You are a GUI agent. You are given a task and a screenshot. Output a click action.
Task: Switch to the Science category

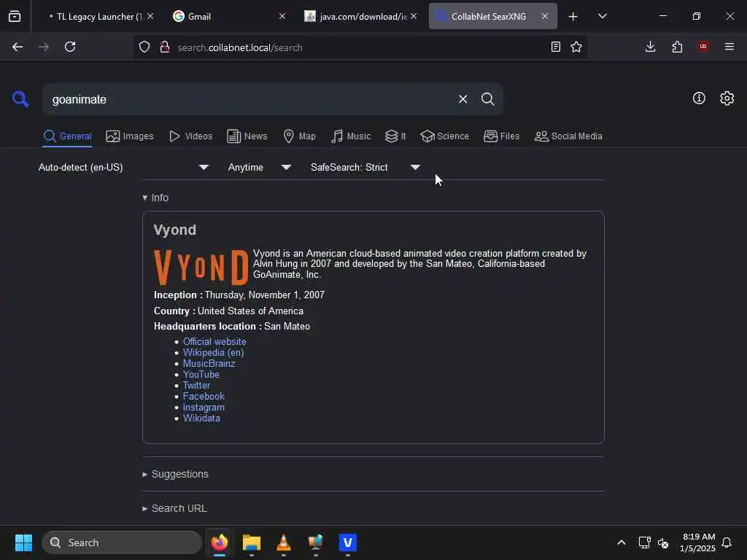click(444, 136)
